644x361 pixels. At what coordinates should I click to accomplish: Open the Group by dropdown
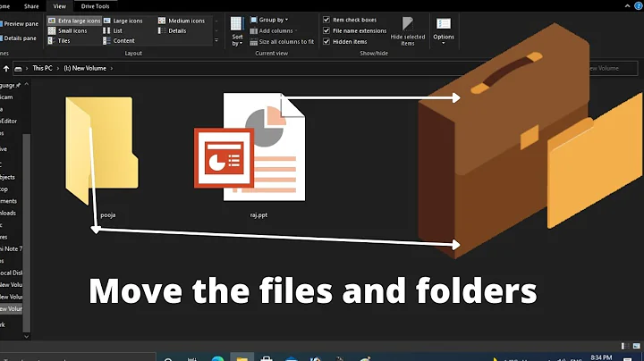point(269,20)
